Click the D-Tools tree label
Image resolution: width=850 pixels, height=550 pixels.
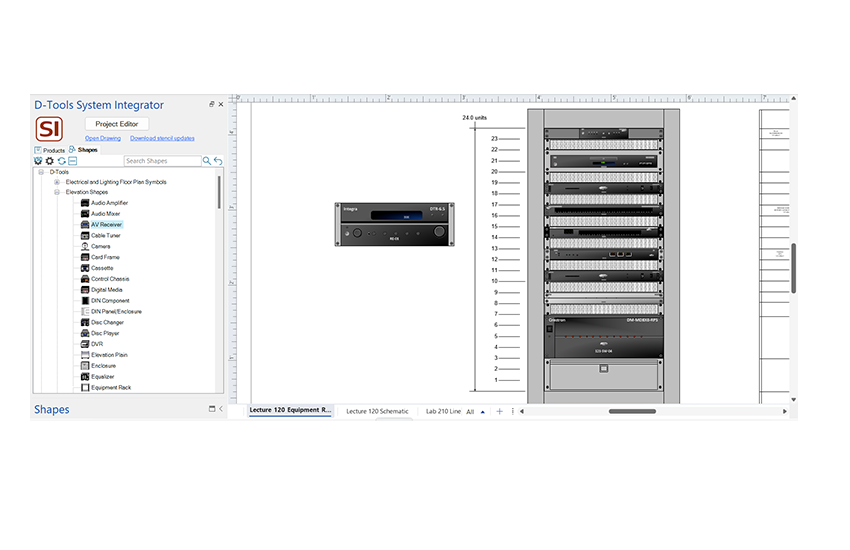coord(59,172)
